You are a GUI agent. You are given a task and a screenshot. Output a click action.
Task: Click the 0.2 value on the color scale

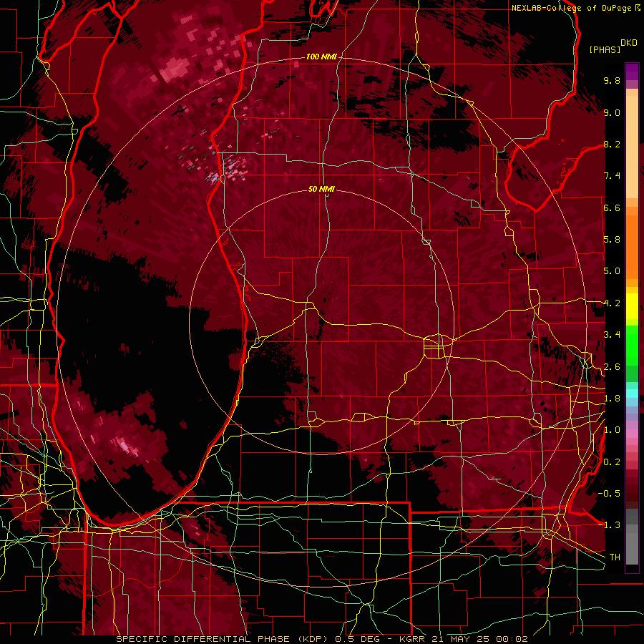pos(612,462)
